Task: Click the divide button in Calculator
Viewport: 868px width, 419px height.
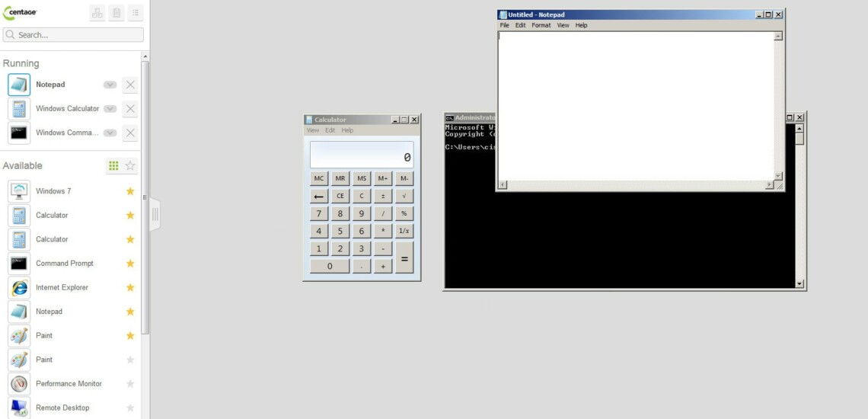Action: click(x=383, y=214)
